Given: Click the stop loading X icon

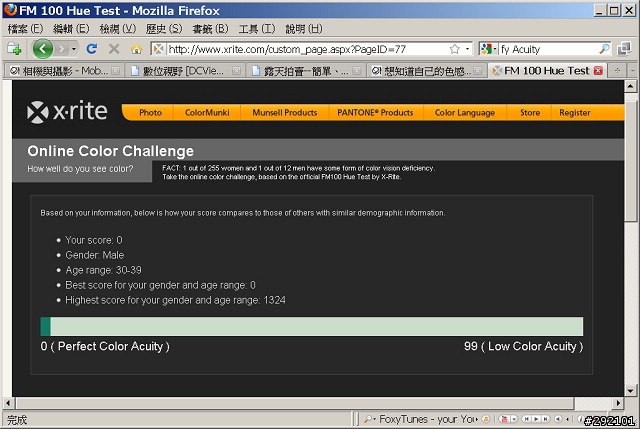Looking at the screenshot, I should pos(114,49).
